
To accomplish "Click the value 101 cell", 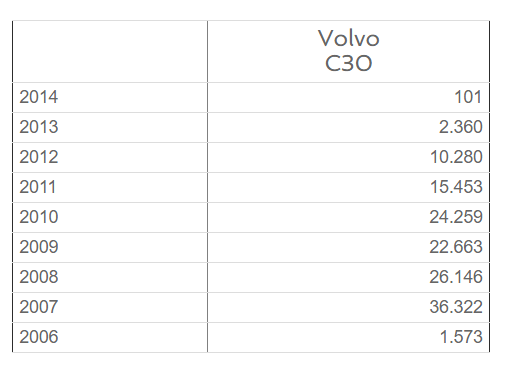I will 348,97.
